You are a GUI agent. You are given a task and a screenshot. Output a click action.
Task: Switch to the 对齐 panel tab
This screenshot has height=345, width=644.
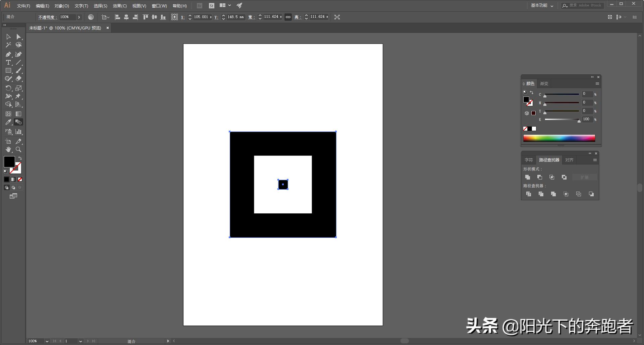tap(569, 160)
